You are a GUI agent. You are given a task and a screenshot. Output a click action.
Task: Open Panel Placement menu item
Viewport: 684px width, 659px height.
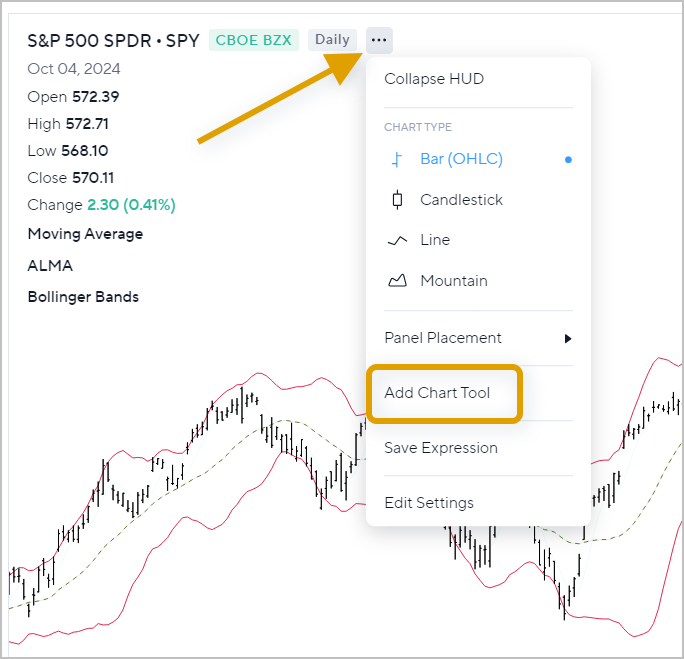click(443, 338)
